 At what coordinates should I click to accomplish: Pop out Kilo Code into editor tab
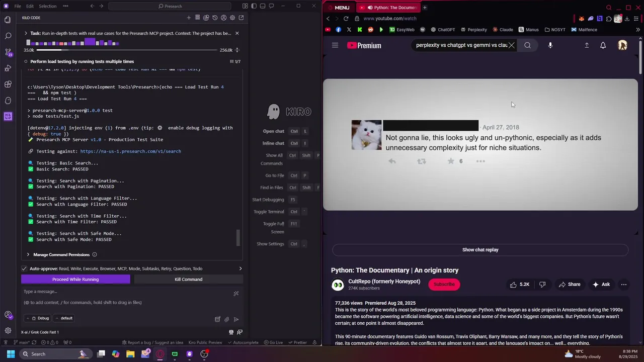(241, 18)
